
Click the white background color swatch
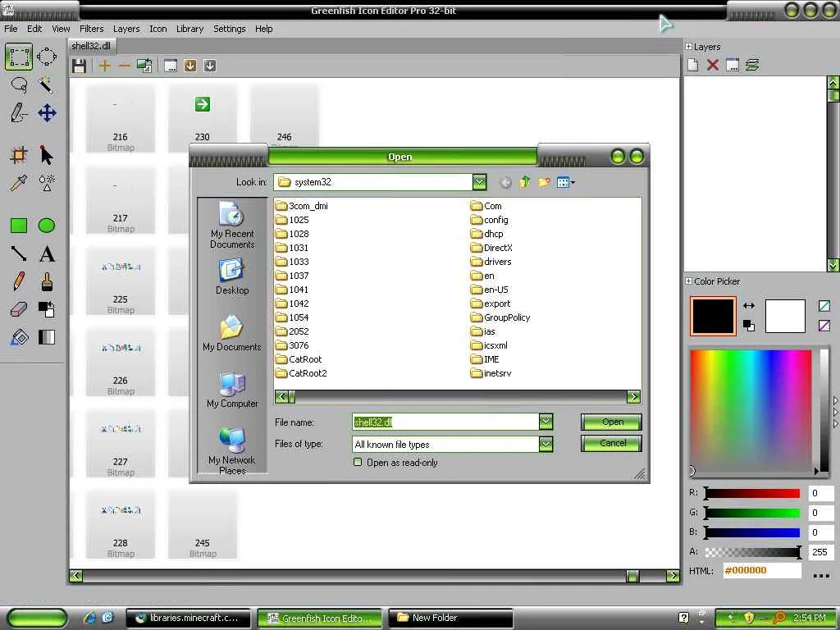[x=785, y=316]
